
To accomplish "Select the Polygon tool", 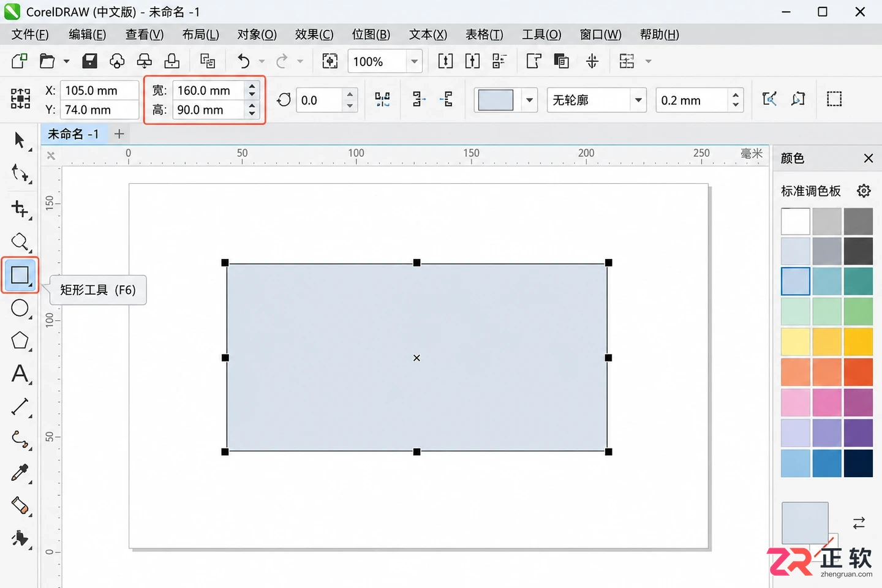I will [x=20, y=341].
